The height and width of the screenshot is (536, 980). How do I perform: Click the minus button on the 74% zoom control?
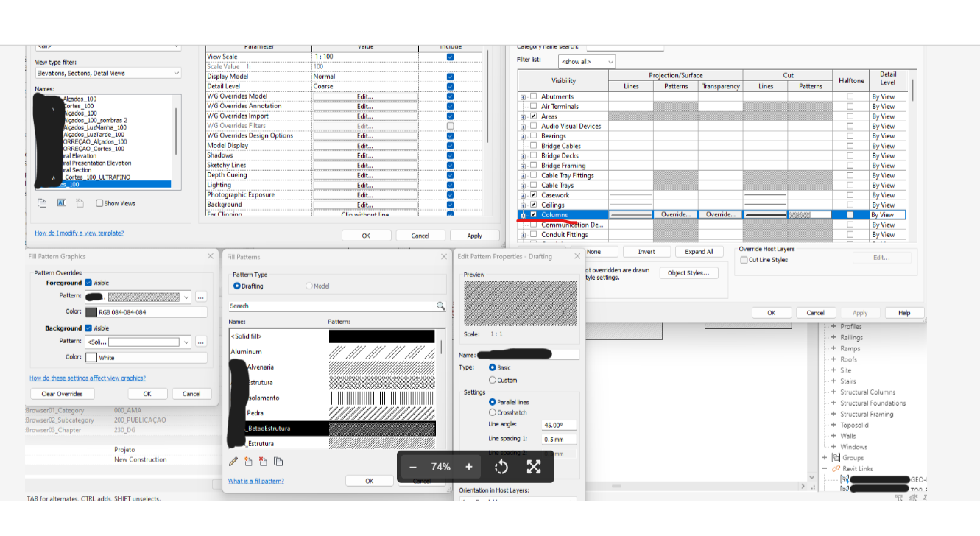click(x=413, y=466)
